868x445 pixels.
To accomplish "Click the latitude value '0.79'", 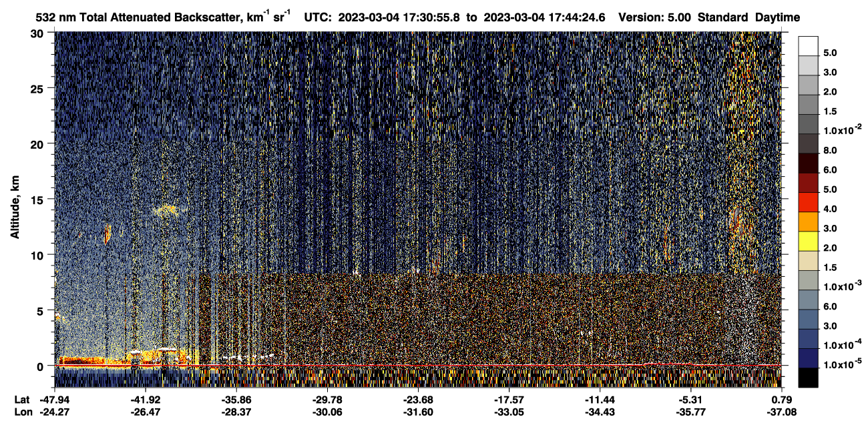I will (x=783, y=400).
